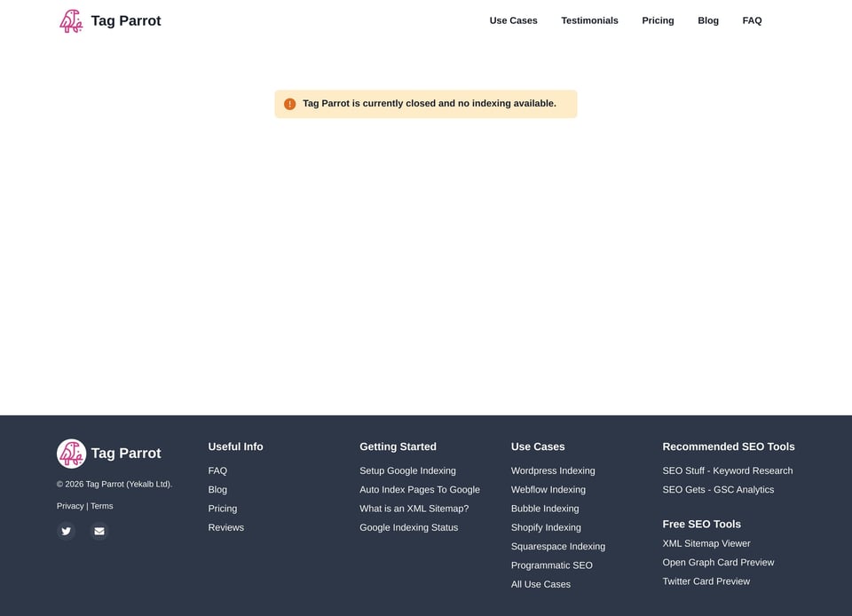Screen dimensions: 852x616
Task: Open Testimonials in top navigation
Action: (x=589, y=20)
